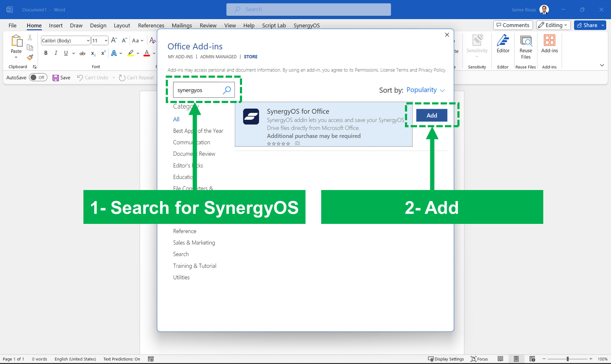Image resolution: width=611 pixels, height=364 pixels.
Task: Click font color red swatch
Action: click(x=147, y=53)
